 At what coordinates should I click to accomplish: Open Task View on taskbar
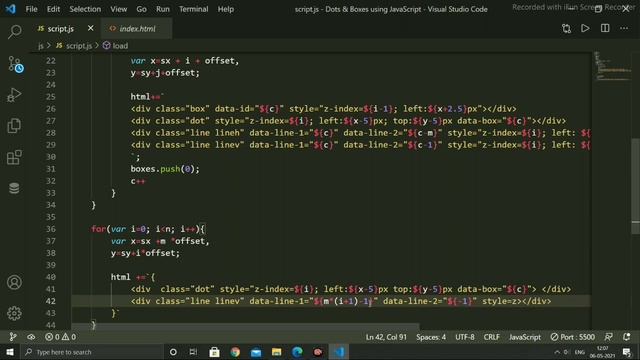tap(193, 352)
